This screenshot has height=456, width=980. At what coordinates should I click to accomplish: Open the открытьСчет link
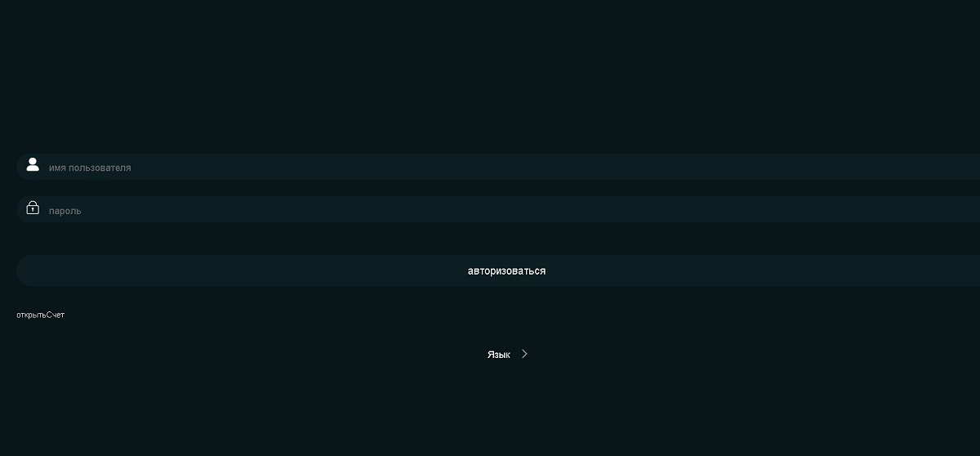pos(40,315)
